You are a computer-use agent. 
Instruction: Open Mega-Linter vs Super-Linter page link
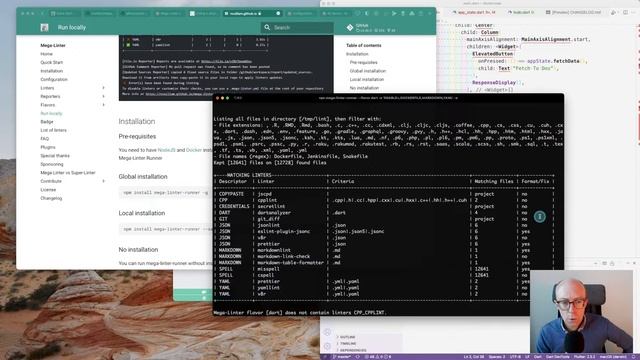click(68, 173)
